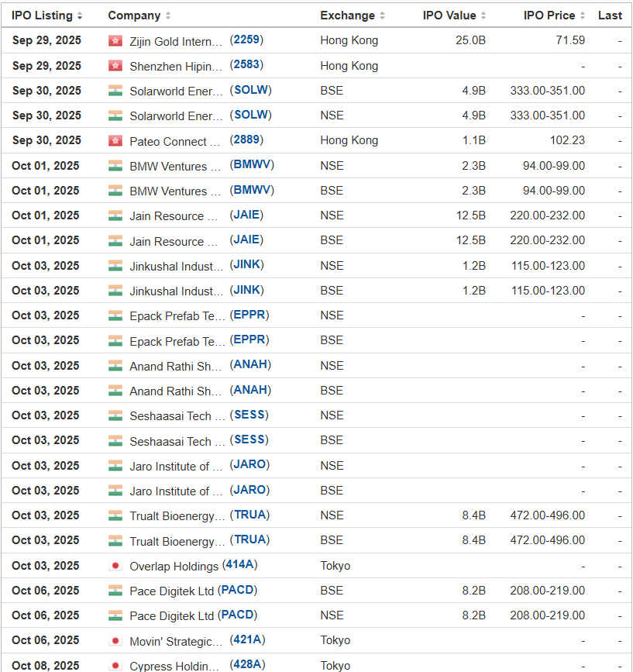Viewport: 633px width, 672px height.
Task: Click India flag beside Jaro Institute BSE row
Action: pyautogui.click(x=115, y=491)
